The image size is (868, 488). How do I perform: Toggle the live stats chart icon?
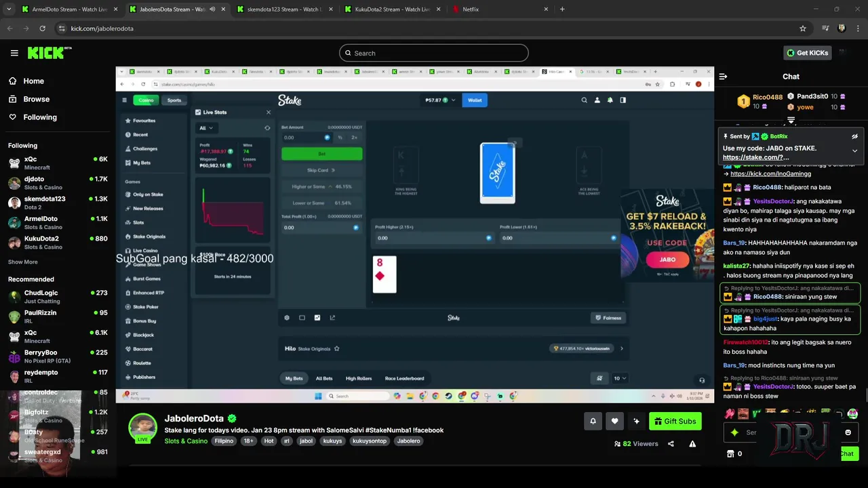pyautogui.click(x=317, y=318)
